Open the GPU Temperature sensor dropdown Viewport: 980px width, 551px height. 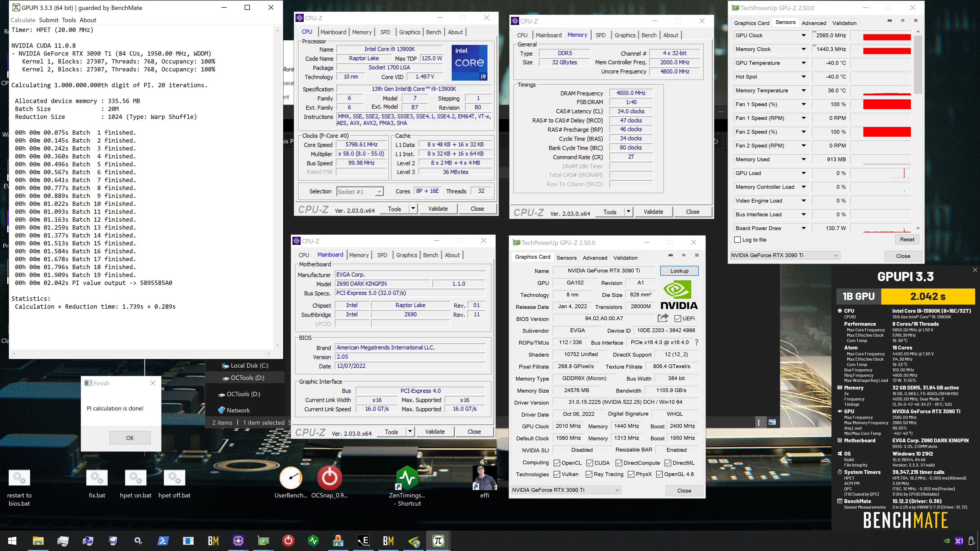[x=803, y=63]
